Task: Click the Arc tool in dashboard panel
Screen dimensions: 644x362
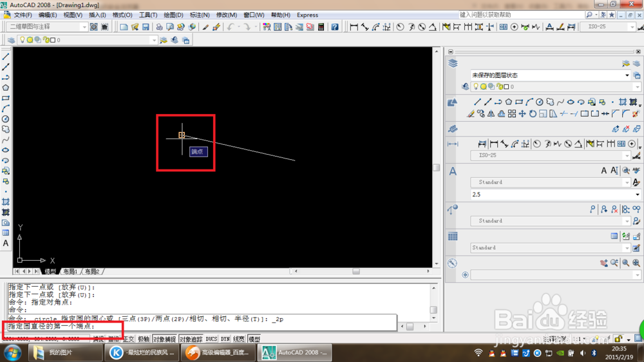Action: pyautogui.click(x=529, y=102)
